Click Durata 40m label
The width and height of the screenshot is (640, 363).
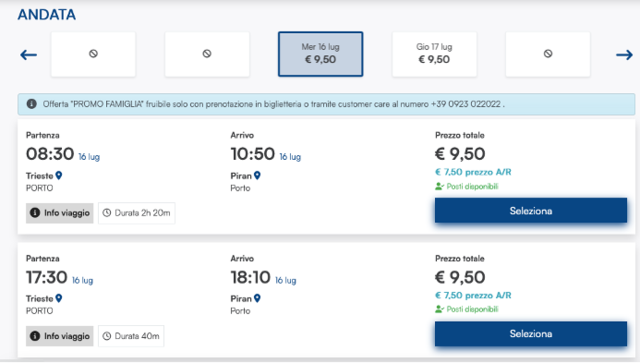[131, 336]
